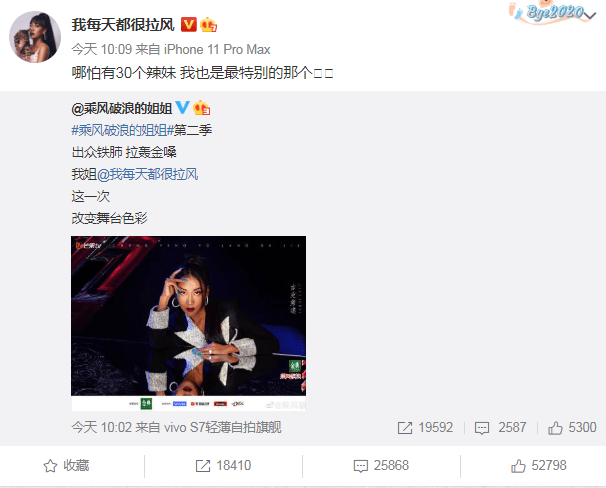Open 我每天都很拉风 username link
Image resolution: width=606 pixels, height=488 pixels.
pos(123,25)
